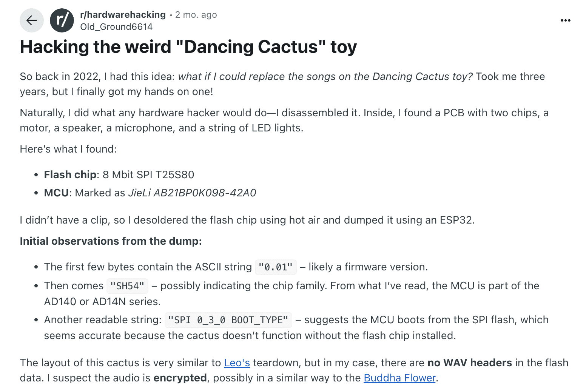Viewport: 586px width, 392px height.
Task: Click the "Here's what I found:" line
Action: coord(68,149)
